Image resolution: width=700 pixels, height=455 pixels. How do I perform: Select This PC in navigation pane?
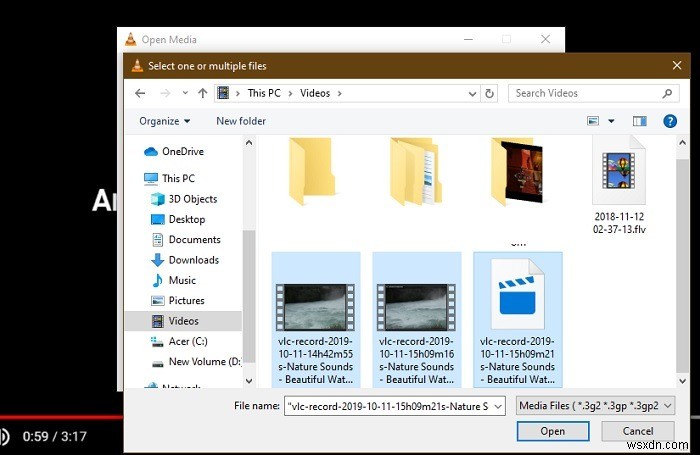click(x=178, y=178)
